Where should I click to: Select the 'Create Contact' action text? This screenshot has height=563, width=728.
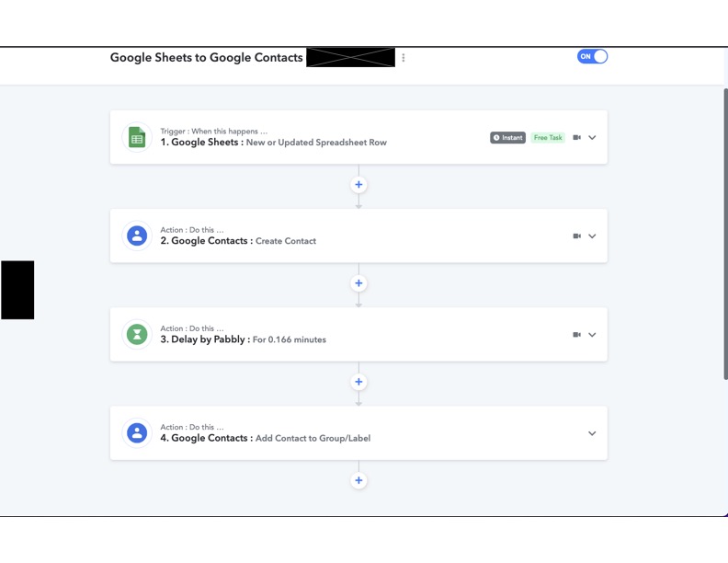point(286,241)
